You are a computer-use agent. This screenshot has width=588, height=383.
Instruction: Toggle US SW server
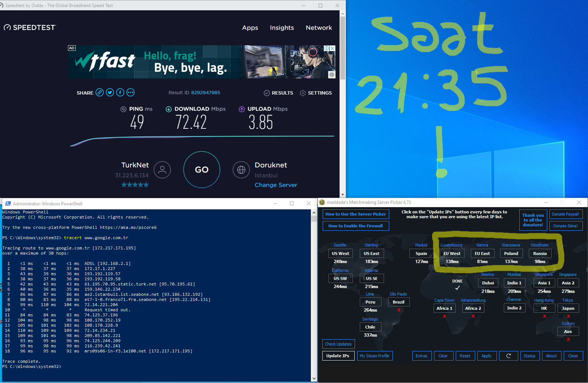pyautogui.click(x=340, y=279)
